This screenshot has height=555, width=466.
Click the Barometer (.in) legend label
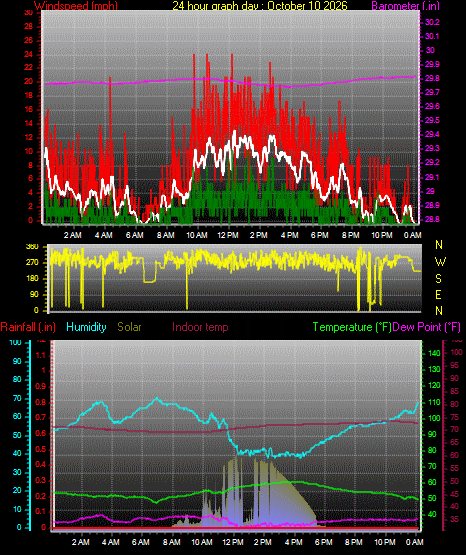[x=405, y=5]
